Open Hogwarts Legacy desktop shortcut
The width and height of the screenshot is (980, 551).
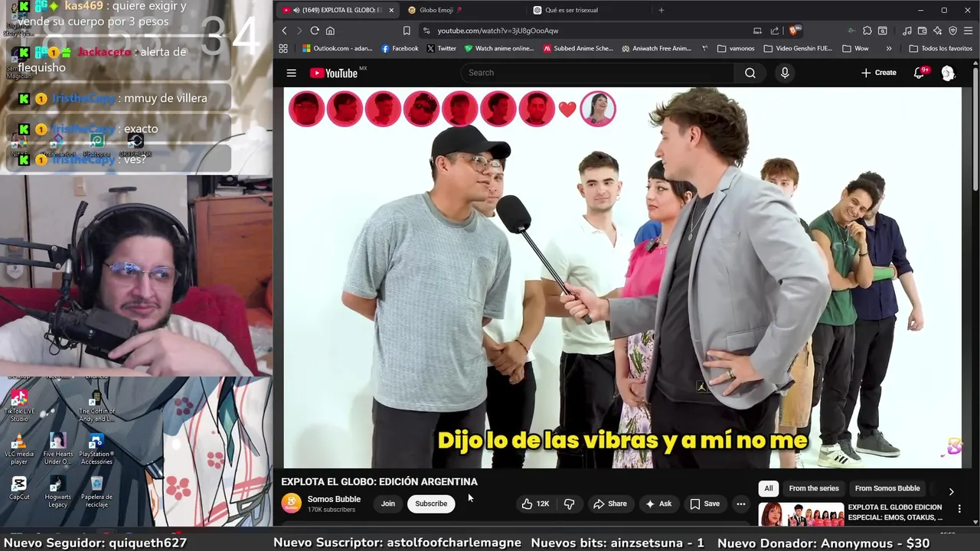pos(57,491)
